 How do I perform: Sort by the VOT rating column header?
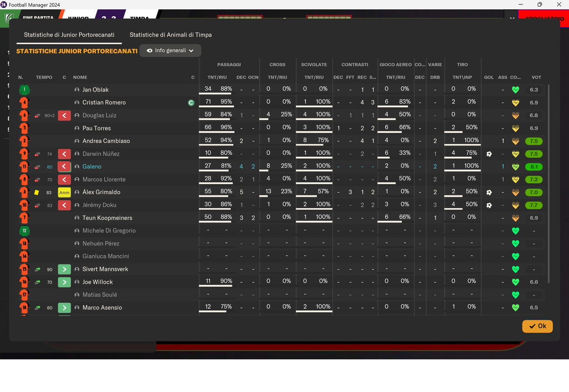tap(536, 77)
